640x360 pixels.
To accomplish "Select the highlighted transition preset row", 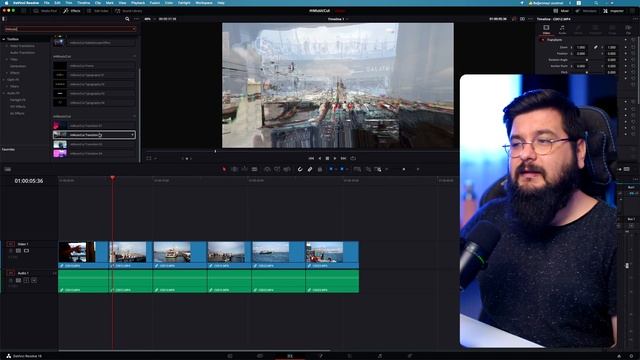I will (94, 135).
